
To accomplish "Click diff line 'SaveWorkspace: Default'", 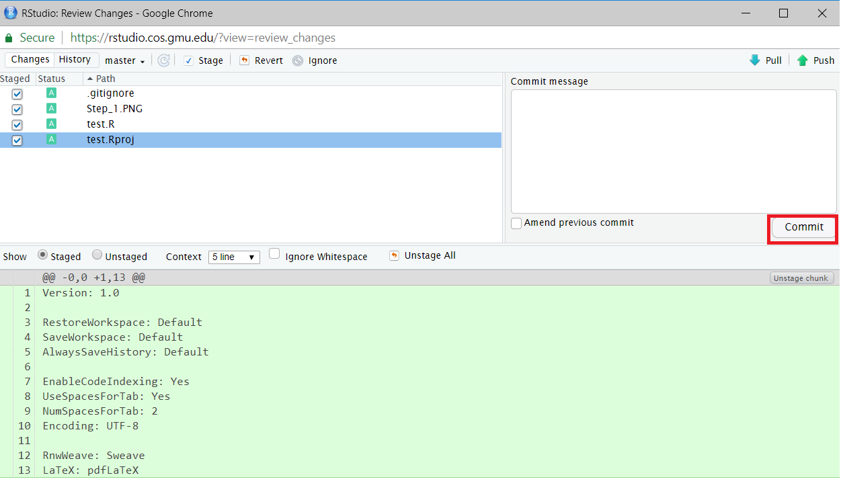I will (113, 337).
